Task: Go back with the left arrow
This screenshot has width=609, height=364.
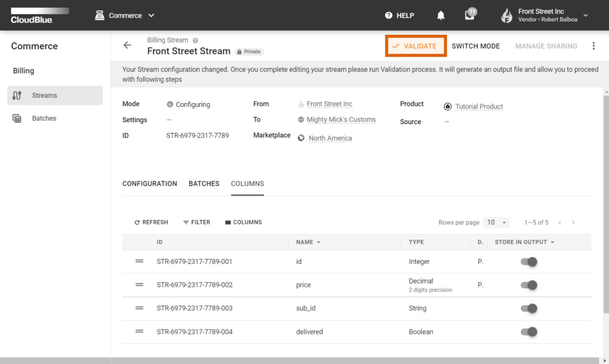Action: [127, 45]
